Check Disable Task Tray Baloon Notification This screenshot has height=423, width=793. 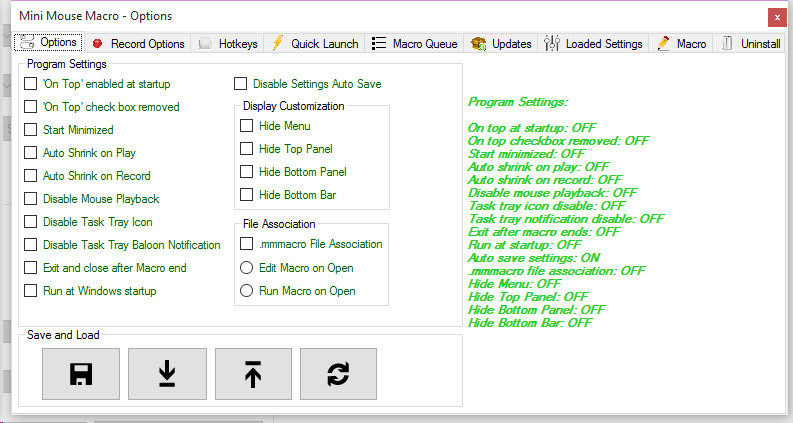pyautogui.click(x=31, y=245)
